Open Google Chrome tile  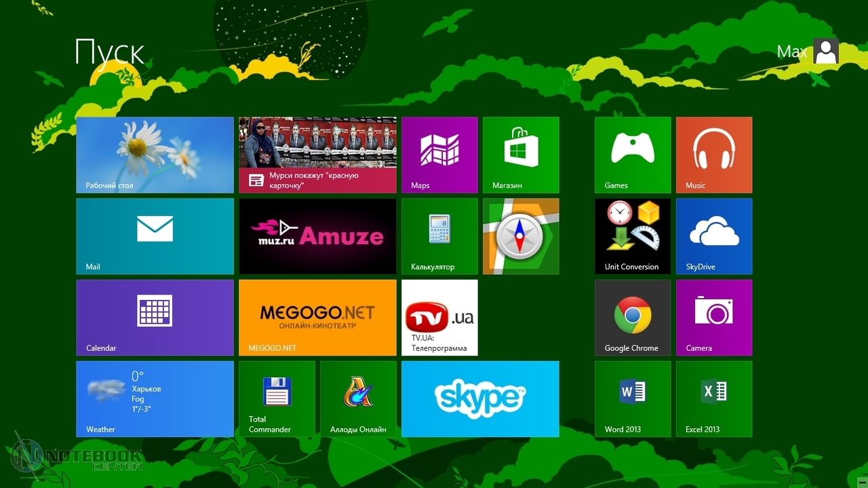point(633,318)
